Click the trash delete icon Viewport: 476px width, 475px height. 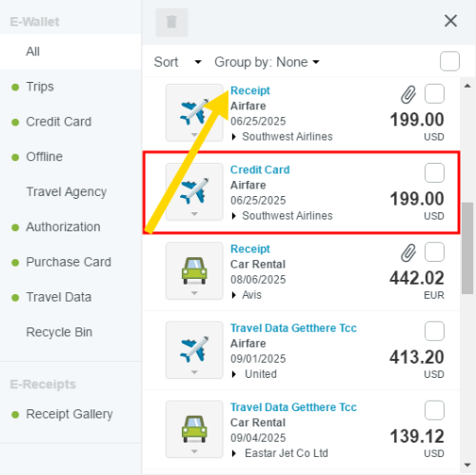click(x=171, y=22)
